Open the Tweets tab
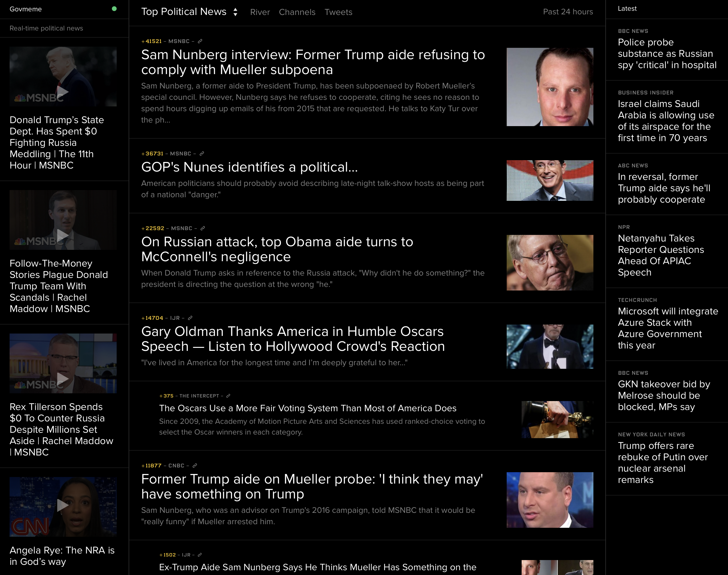This screenshot has width=728, height=575. pos(338,12)
